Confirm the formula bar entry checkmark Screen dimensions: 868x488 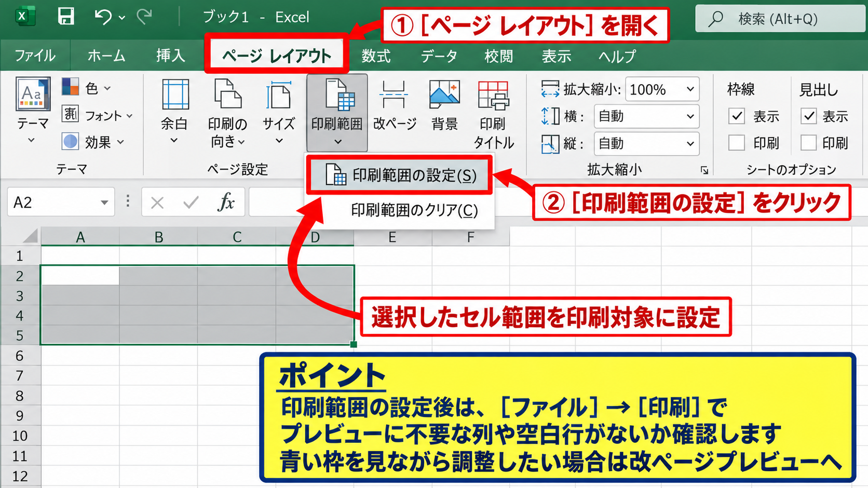tap(191, 202)
